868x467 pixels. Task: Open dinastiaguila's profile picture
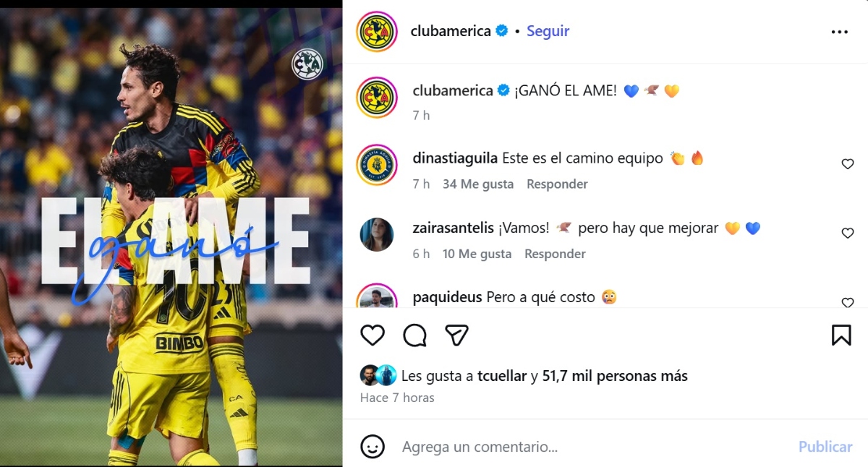[x=377, y=166]
